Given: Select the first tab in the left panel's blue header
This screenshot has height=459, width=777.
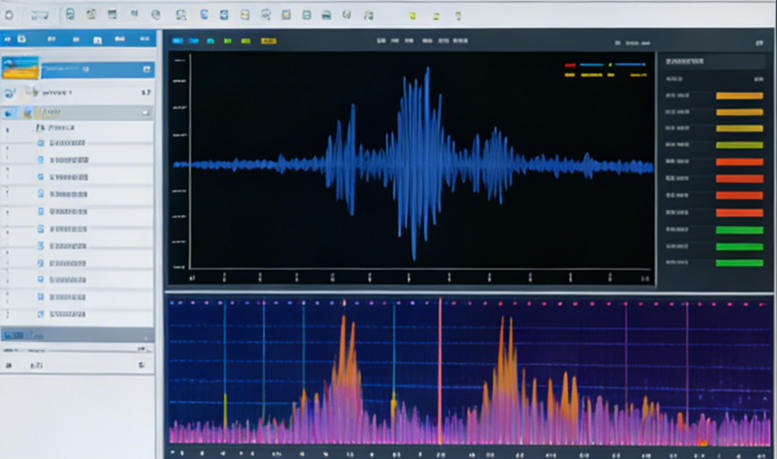Looking at the screenshot, I should coord(9,38).
